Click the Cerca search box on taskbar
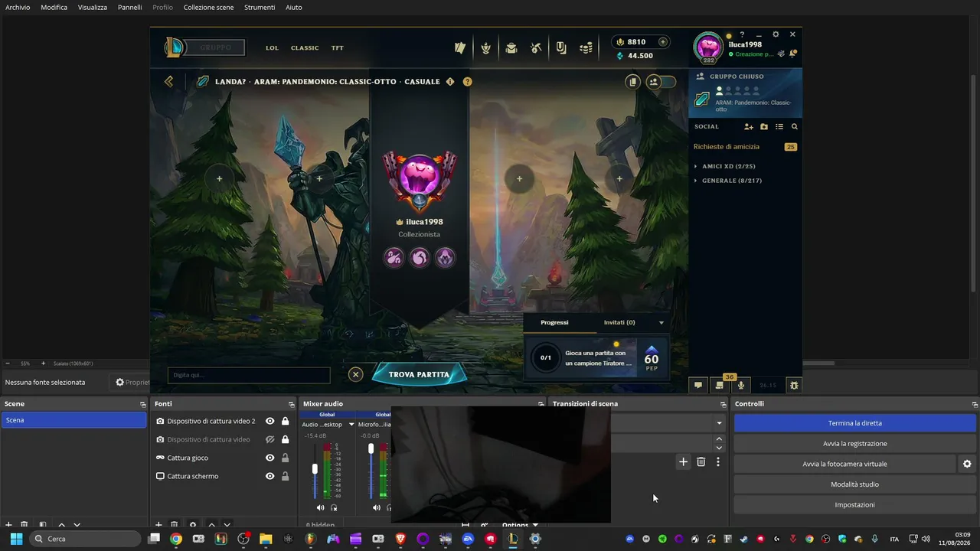This screenshot has width=980, height=551. pyautogui.click(x=86, y=539)
